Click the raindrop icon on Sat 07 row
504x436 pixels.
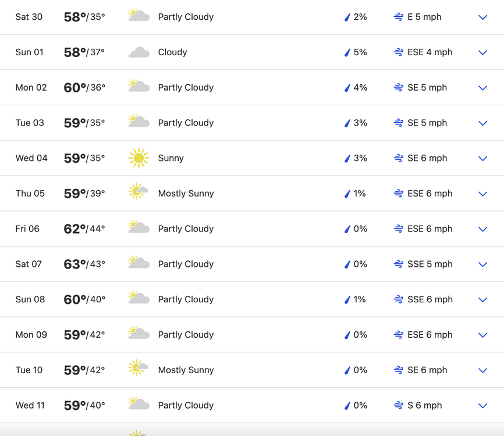click(x=347, y=265)
